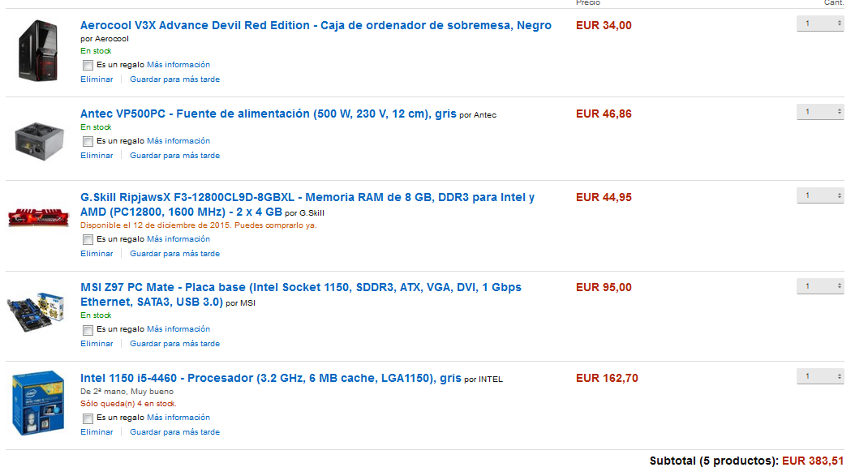The height and width of the screenshot is (476, 868).
Task: Open the Aerocool V3X Advance Devil Red title link
Action: [x=316, y=25]
